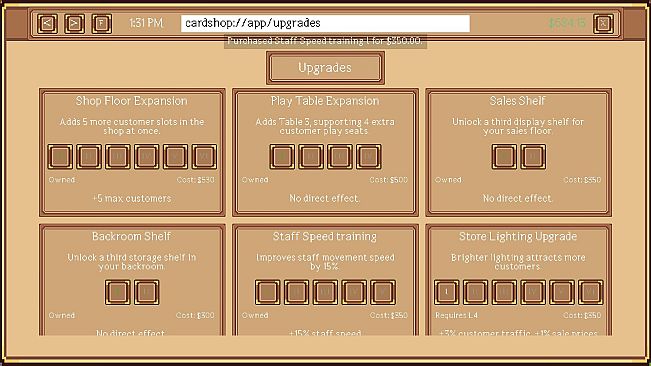Click 'Owned' under Backroom Shelf
Screen dimensions: 651x366
[62, 315]
